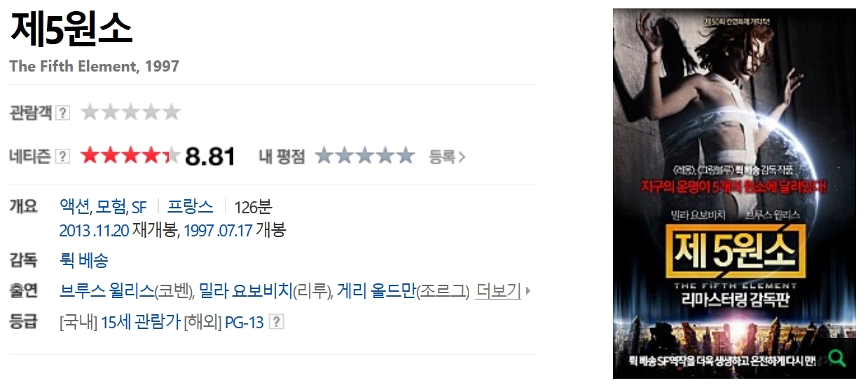Image resolution: width=868 pixels, height=390 pixels.
Task: Open the 액션 genre link
Action: point(75,206)
